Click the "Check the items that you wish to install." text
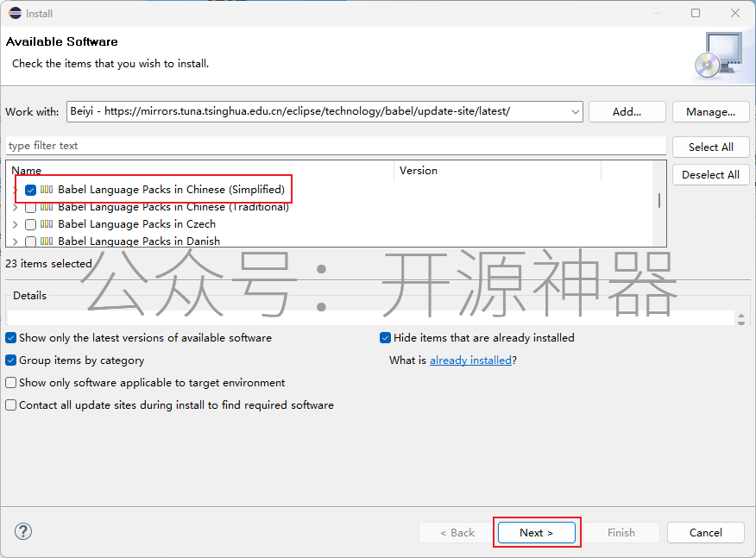 coord(110,64)
